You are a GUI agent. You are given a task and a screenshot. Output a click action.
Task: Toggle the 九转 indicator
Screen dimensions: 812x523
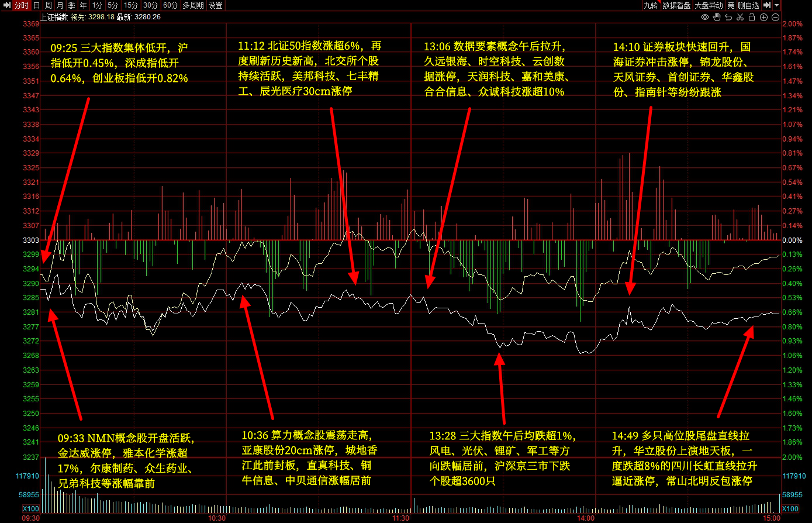651,5
